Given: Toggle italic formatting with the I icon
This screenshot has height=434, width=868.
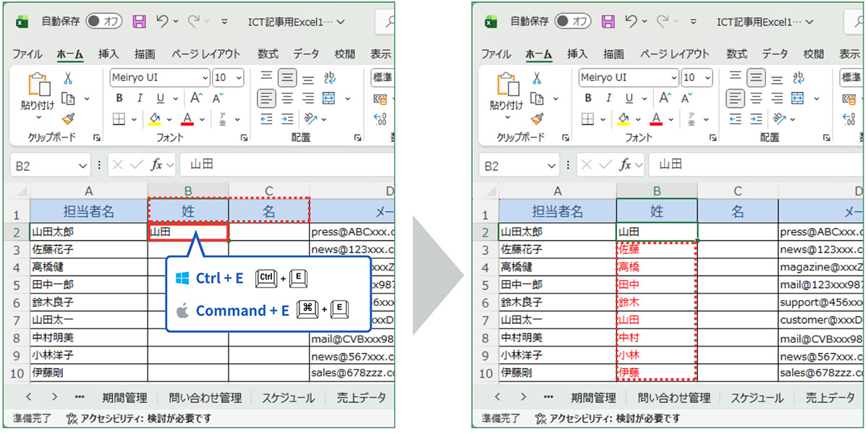Looking at the screenshot, I should click(140, 98).
